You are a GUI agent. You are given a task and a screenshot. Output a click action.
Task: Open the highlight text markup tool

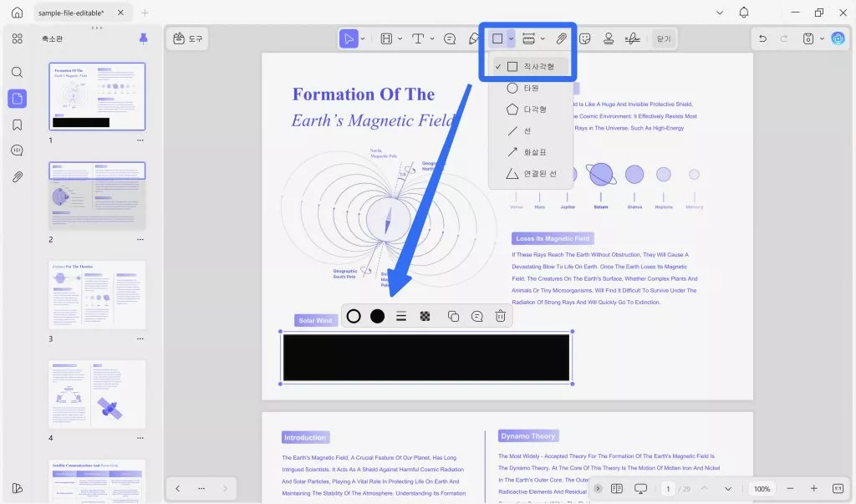click(386, 38)
